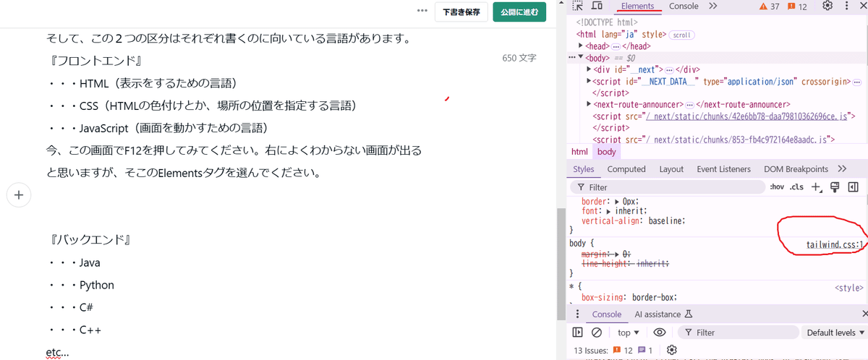Collapse the <body> node
The image size is (868, 360).
click(x=580, y=57)
